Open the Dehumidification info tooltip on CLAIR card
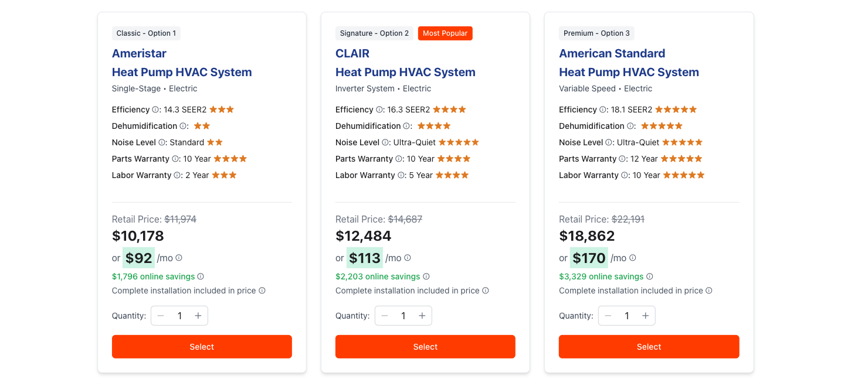 [406, 126]
